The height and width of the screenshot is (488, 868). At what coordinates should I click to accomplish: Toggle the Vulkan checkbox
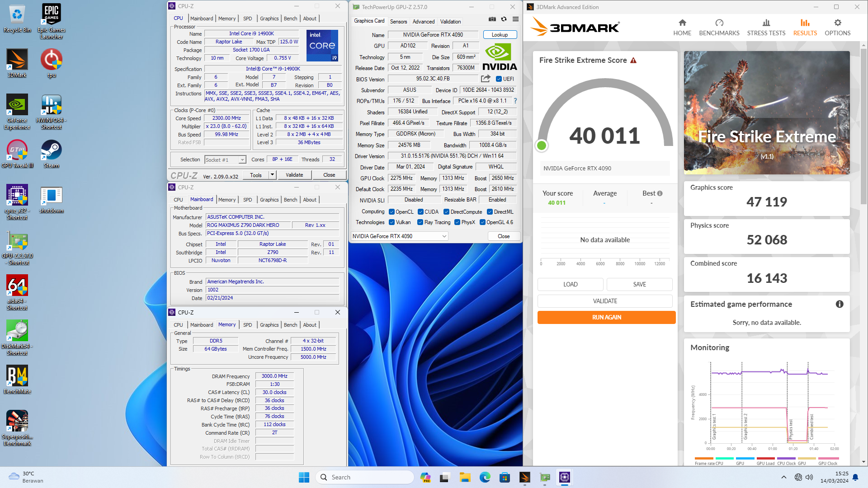(x=392, y=222)
